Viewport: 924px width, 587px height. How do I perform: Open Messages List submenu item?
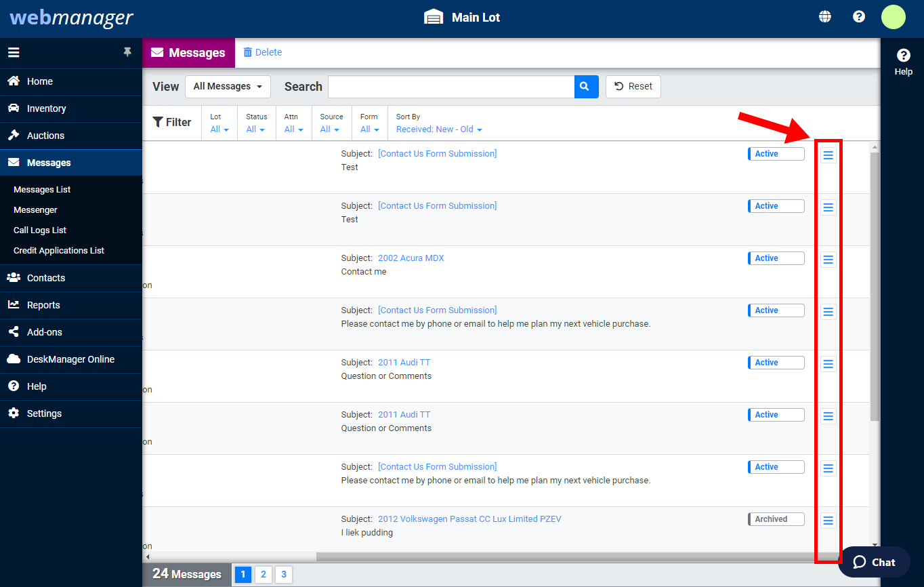point(42,190)
